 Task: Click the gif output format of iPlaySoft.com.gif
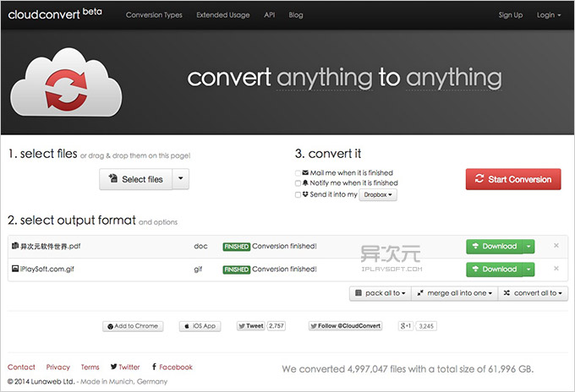tap(198, 269)
